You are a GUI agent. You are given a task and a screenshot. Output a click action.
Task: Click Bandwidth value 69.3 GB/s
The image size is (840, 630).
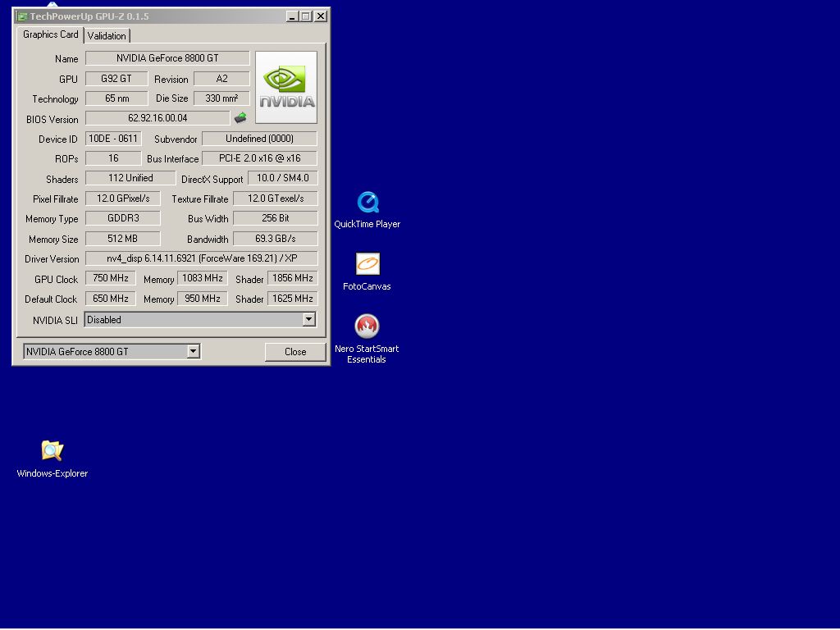click(276, 239)
